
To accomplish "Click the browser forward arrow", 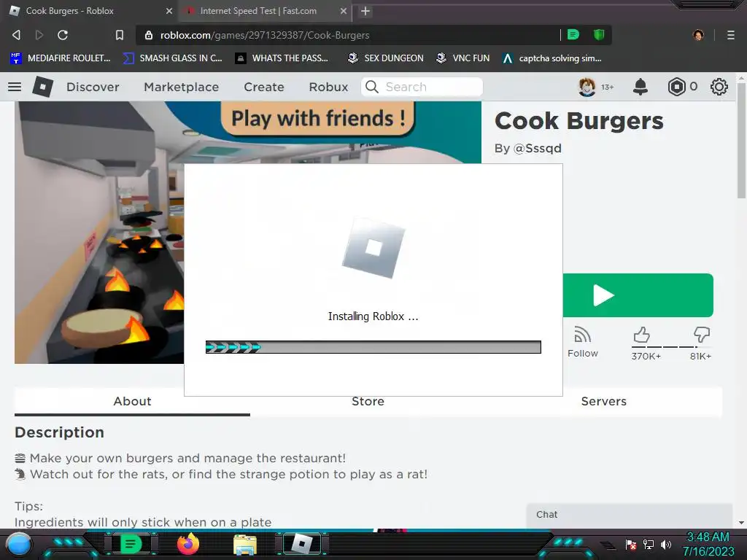I will (39, 35).
